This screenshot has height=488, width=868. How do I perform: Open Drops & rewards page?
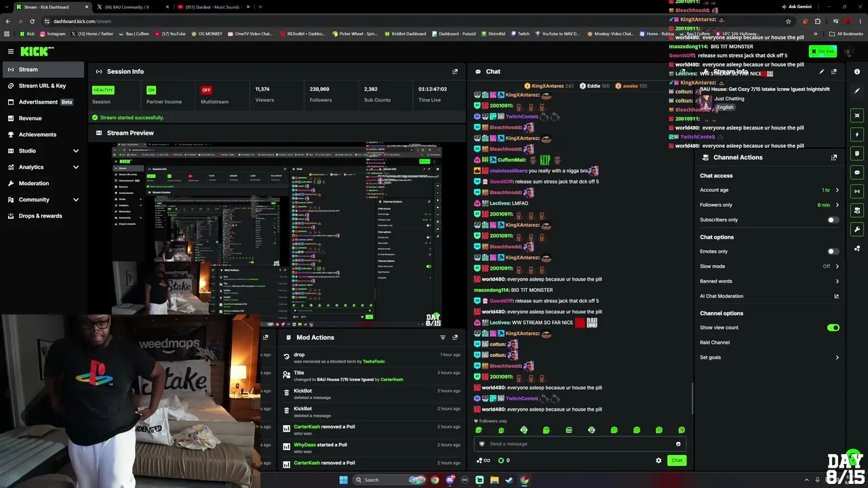pos(43,216)
